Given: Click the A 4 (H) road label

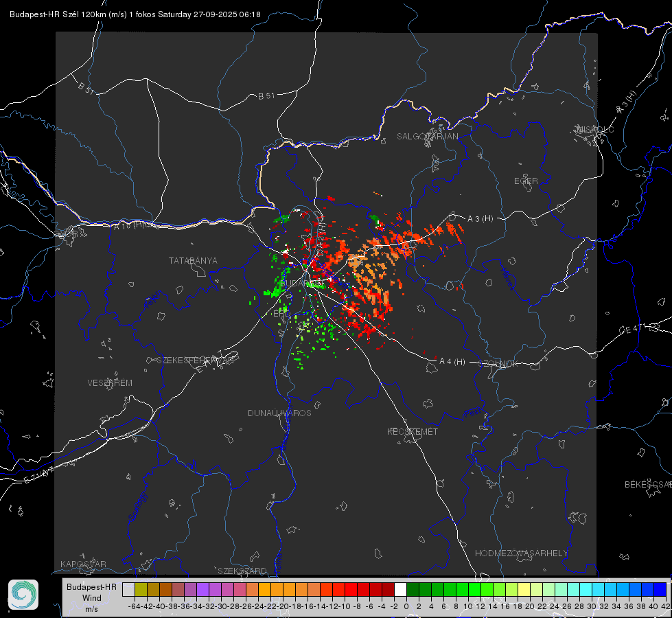Looking at the screenshot, I should [452, 362].
